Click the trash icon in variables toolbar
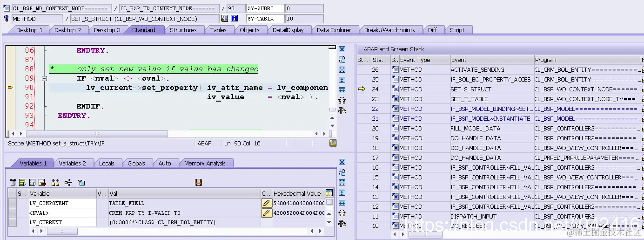The image size is (644, 240). pyautogui.click(x=13, y=182)
